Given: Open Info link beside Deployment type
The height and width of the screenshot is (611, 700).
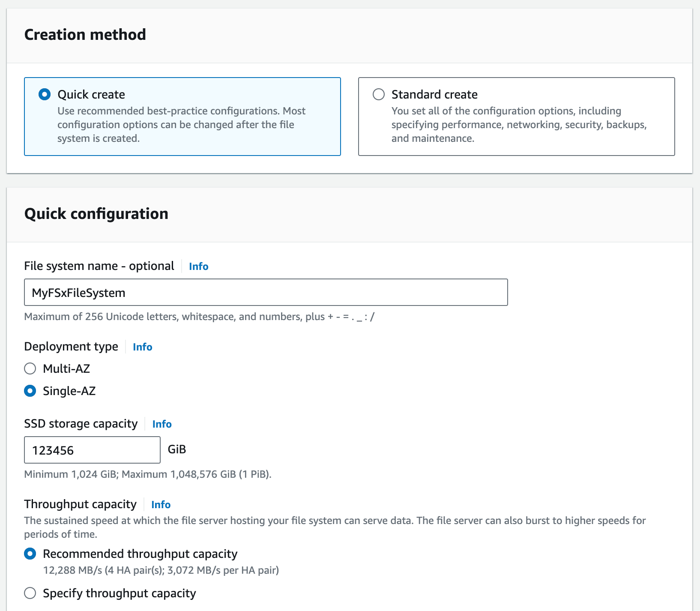Looking at the screenshot, I should click(x=143, y=347).
